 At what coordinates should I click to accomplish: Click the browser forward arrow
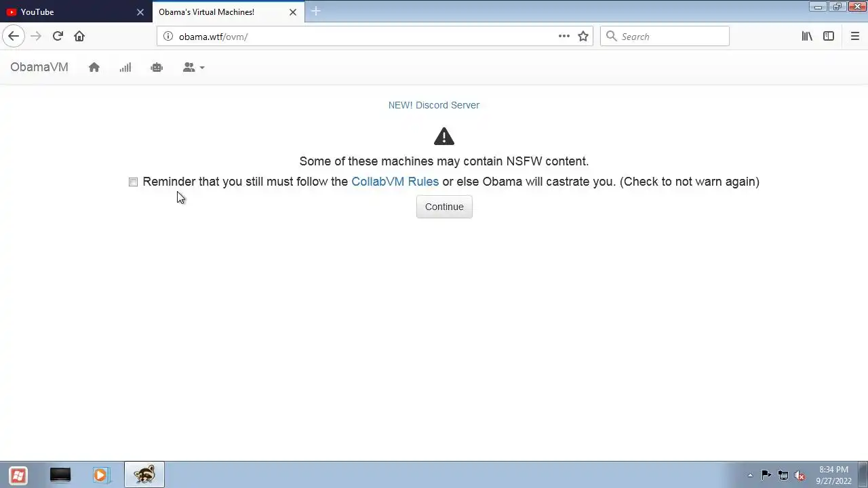36,36
